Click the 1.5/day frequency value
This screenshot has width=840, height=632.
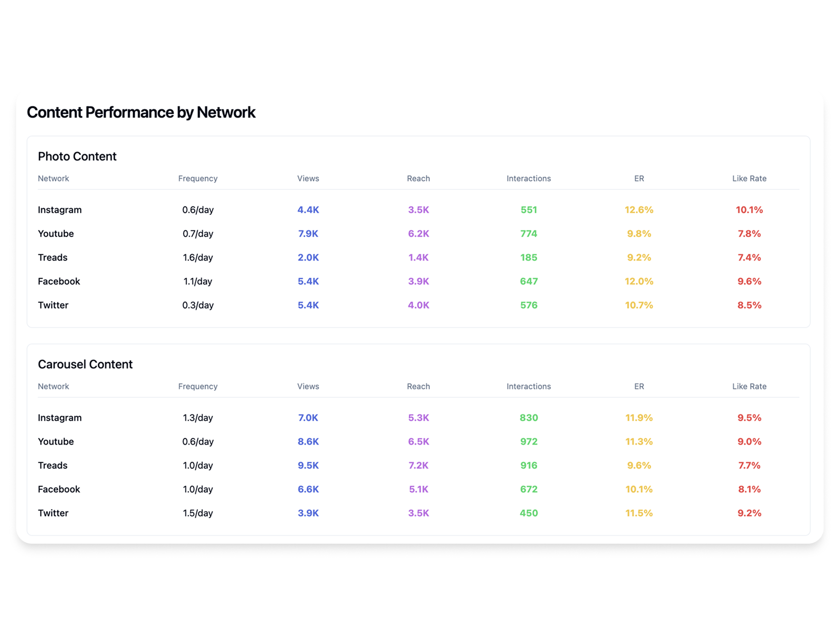tap(197, 513)
